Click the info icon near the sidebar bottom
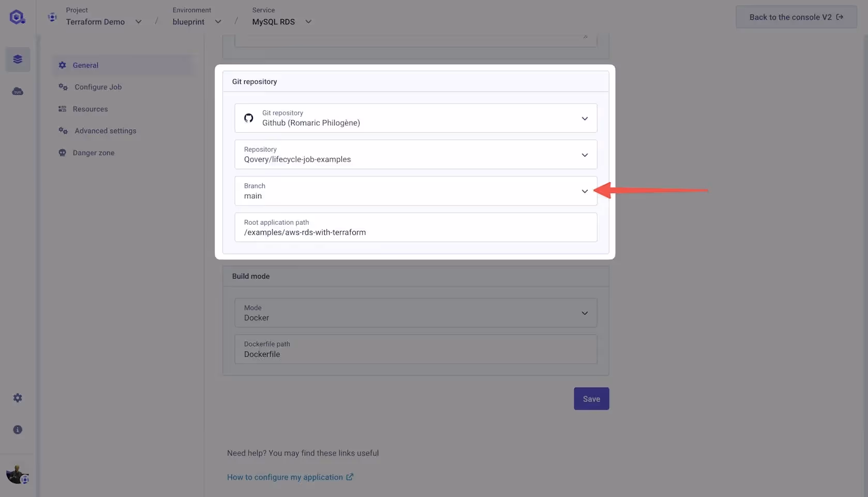The width and height of the screenshot is (868, 497). (x=18, y=429)
